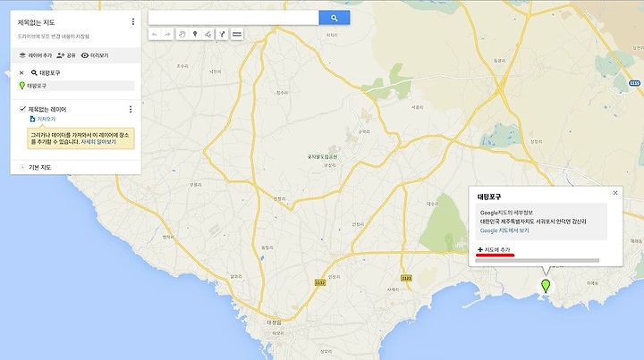Click 자세히 알아보기 link in yellow tip
The image size is (644, 360).
point(98,142)
